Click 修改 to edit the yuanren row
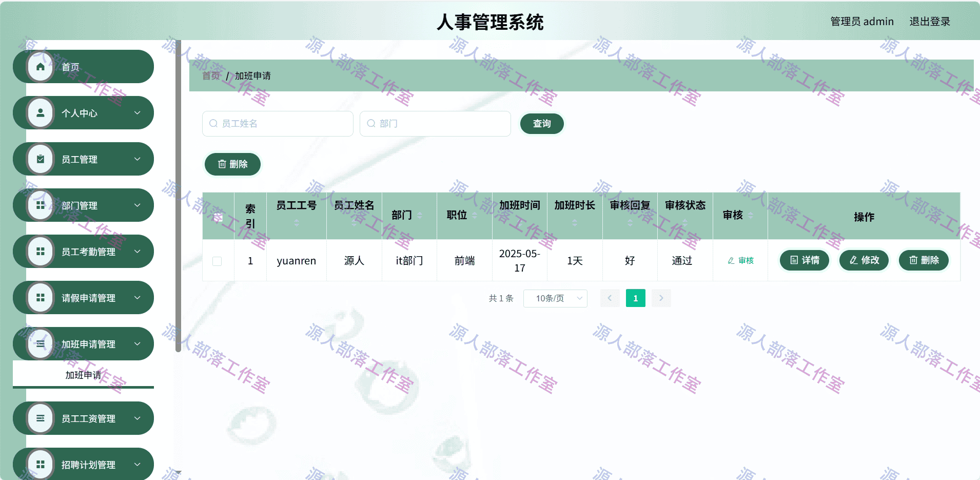Screen dimensions: 980x480 864,260
